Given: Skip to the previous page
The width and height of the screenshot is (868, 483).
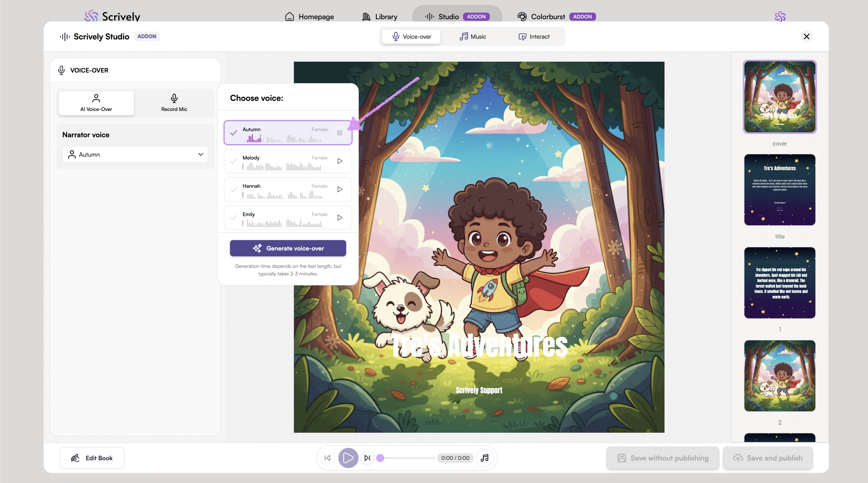Looking at the screenshot, I should click(x=327, y=458).
